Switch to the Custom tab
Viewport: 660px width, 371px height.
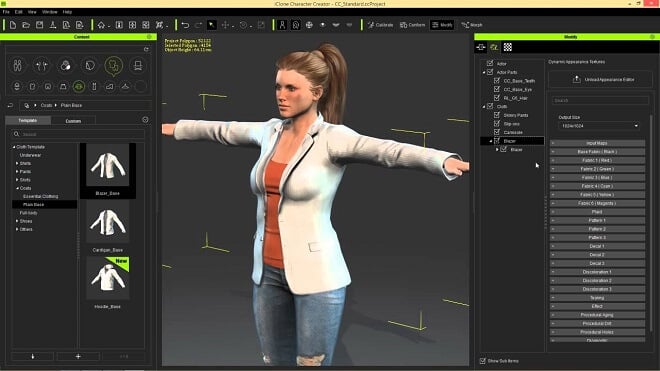pyautogui.click(x=73, y=121)
